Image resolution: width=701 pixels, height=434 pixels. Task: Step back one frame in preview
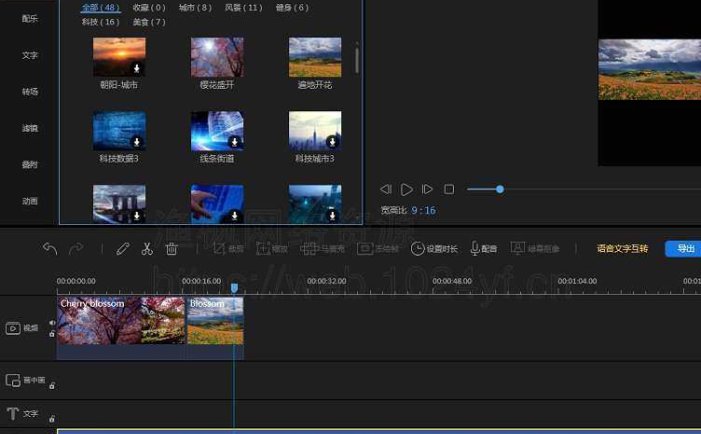385,189
